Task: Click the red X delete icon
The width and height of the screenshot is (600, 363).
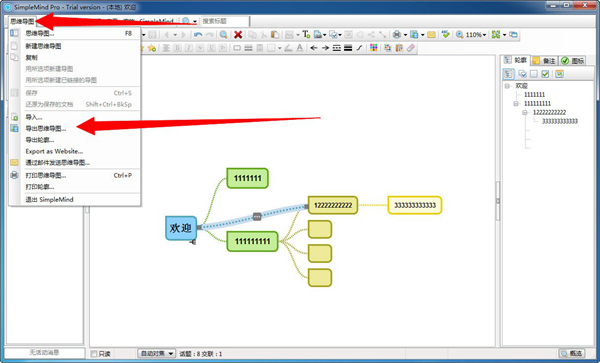Action: 238,35
